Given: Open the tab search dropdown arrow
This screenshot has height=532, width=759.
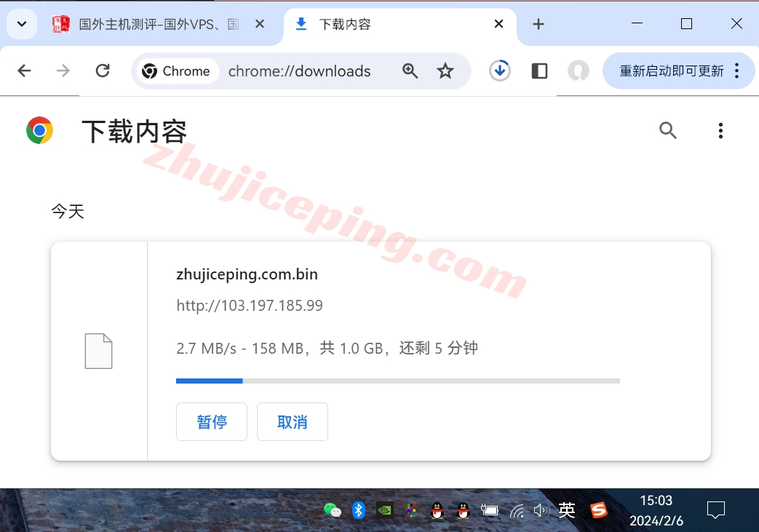Looking at the screenshot, I should (x=22, y=24).
